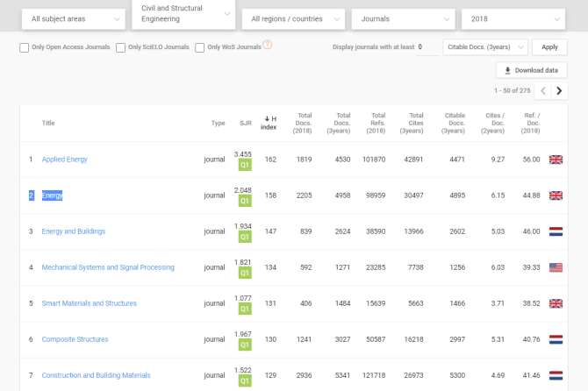Screen dimensions: 588x391
Task: Click the minimum journals count input field
Action: tap(428, 47)
